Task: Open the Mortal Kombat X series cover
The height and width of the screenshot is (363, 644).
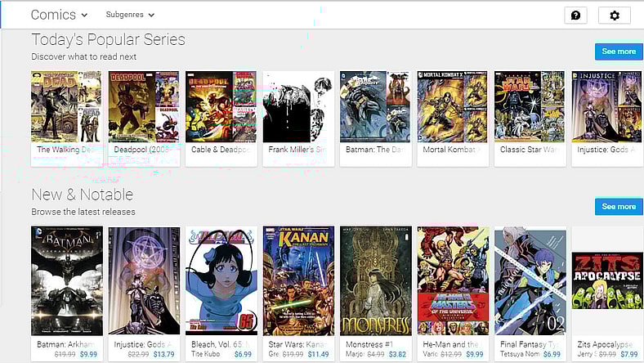Action: (453, 107)
